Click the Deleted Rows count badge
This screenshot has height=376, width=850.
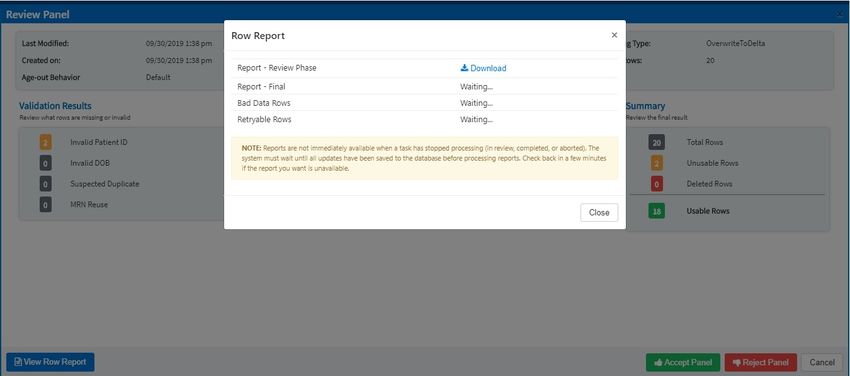[656, 184]
